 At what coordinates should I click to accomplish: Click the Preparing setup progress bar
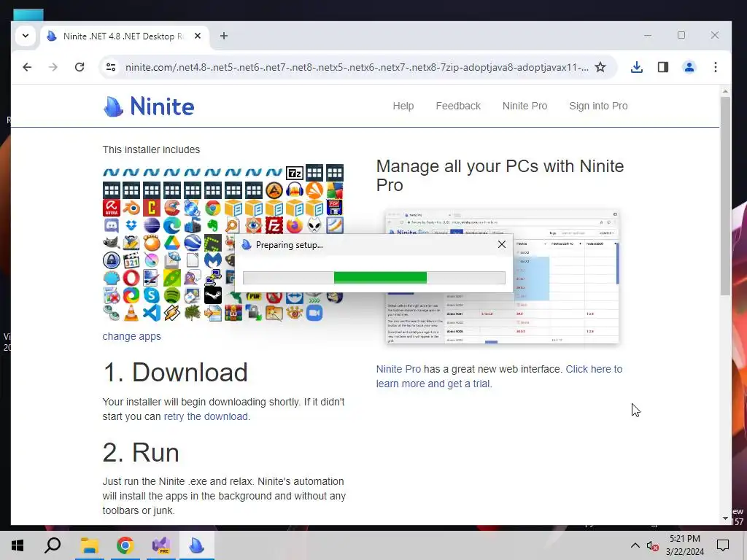[x=374, y=278]
